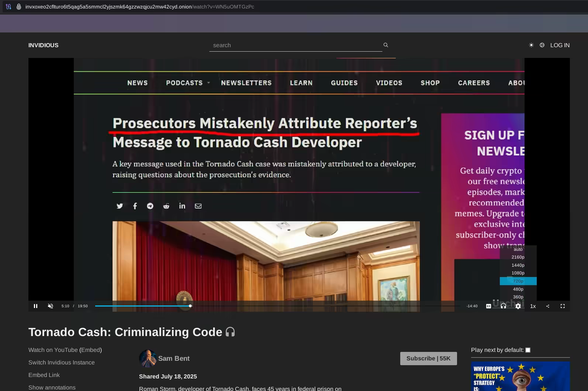This screenshot has height=391, width=588.
Task: Click the quality settings gear in player
Action: click(x=518, y=306)
